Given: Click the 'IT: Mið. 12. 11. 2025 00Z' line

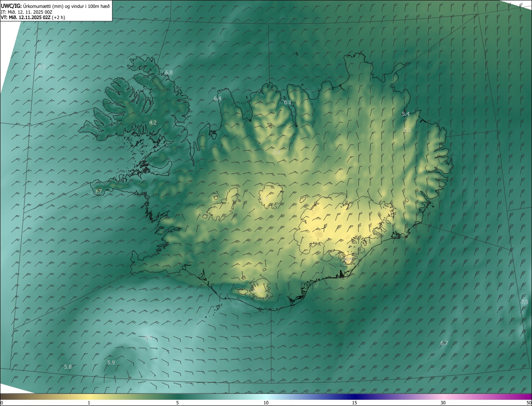Looking at the screenshot, I should [x=26, y=12].
